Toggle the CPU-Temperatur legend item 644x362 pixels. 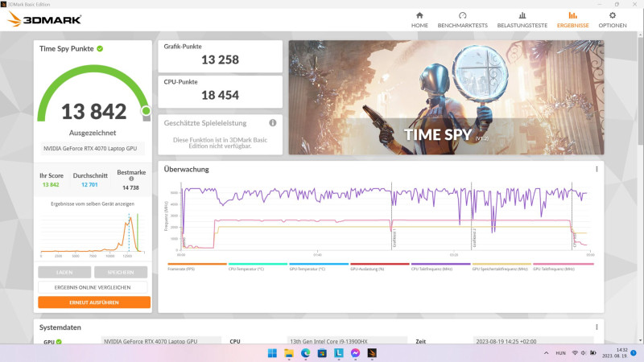[x=258, y=267]
